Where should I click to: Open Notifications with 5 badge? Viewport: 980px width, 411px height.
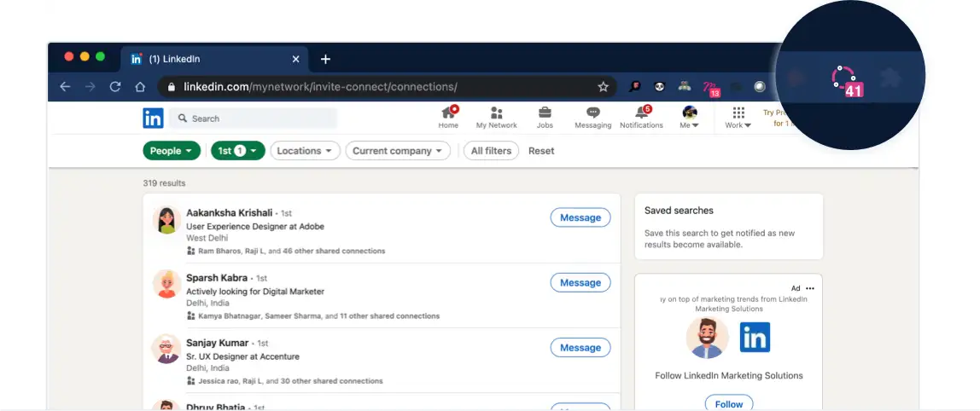(641, 118)
